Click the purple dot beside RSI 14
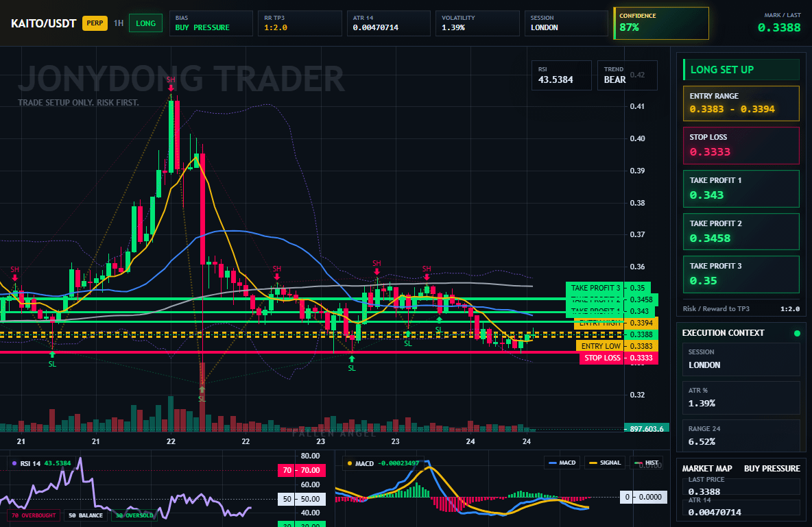This screenshot has height=527, width=812. point(14,463)
